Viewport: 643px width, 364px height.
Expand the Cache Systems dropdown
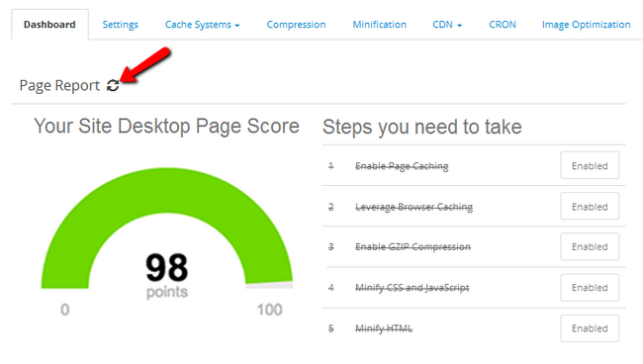tap(202, 25)
